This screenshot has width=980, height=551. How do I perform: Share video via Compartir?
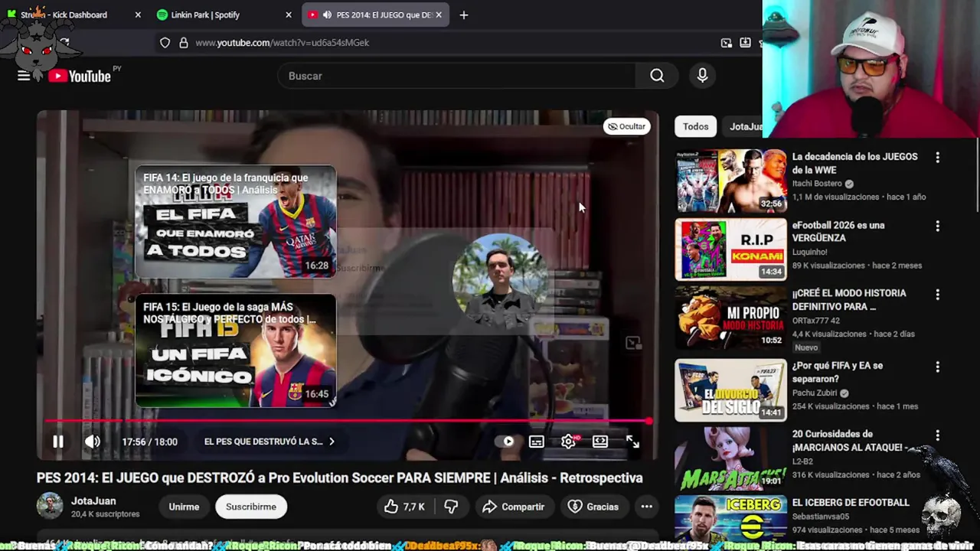pos(513,507)
